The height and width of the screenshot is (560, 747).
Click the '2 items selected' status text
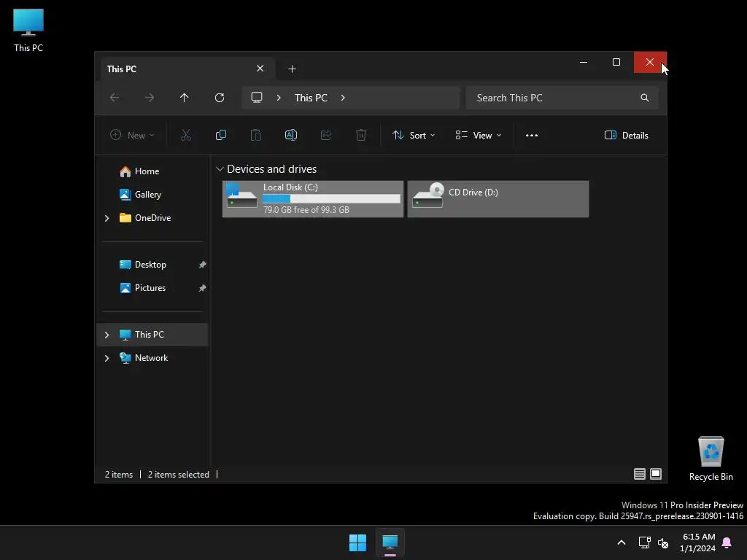(179, 474)
